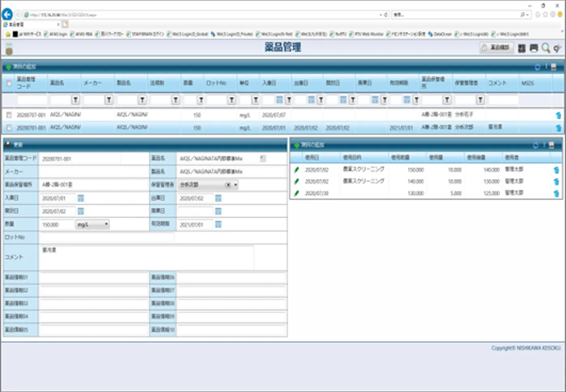Delete the usage row dated 2020/07/30
Image resolution: width=566 pixels, height=392 pixels.
[556, 194]
